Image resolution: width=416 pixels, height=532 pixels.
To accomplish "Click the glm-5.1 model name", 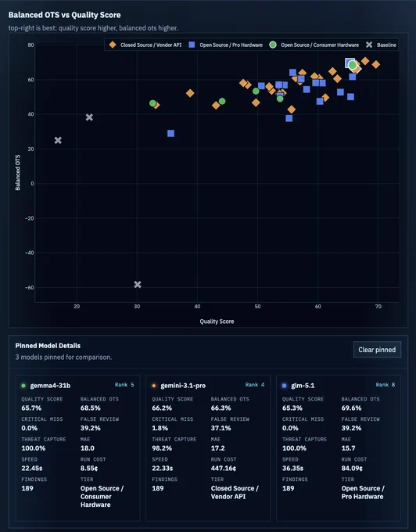I will pos(303,386).
